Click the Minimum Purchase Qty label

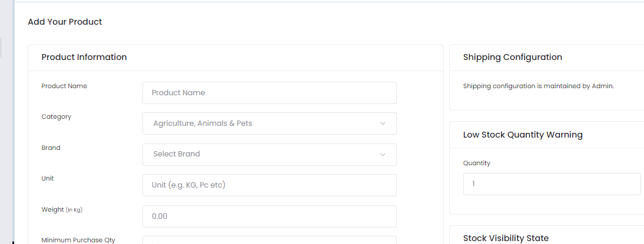(x=78, y=240)
